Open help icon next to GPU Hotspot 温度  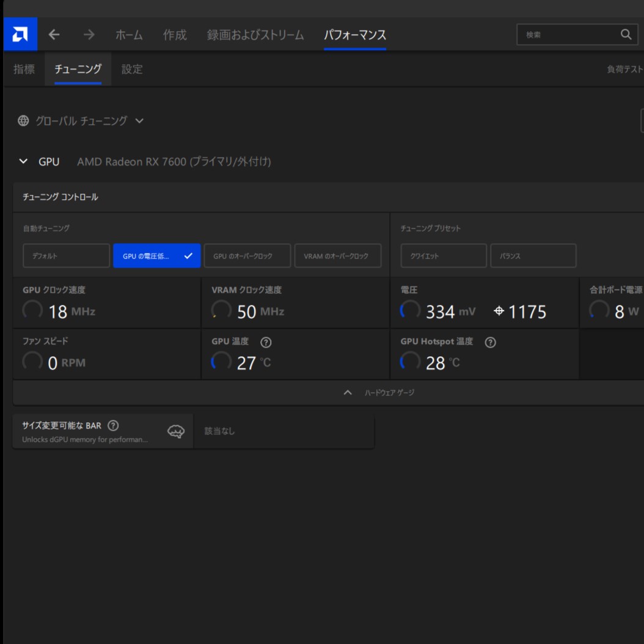(x=490, y=342)
